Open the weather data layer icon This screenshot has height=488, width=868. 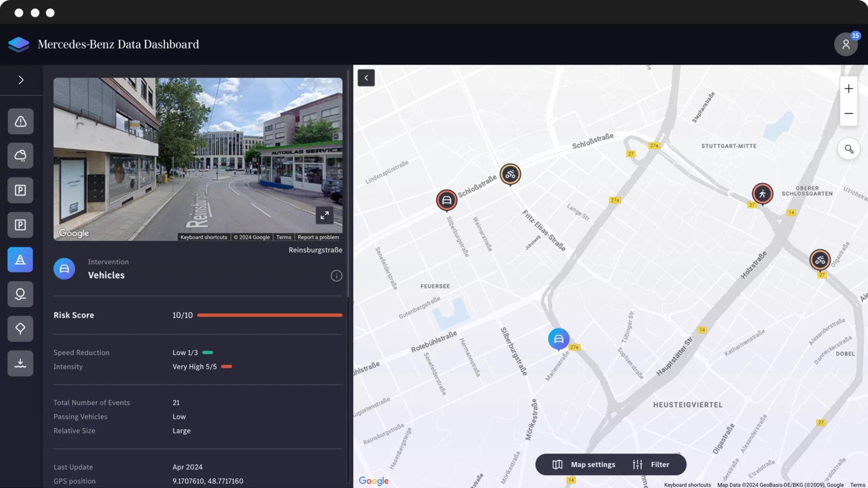pos(20,155)
